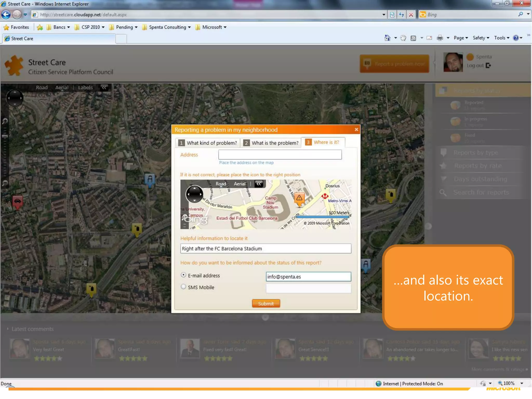
Task: Close the Reporting a problem dialog
Action: [356, 129]
